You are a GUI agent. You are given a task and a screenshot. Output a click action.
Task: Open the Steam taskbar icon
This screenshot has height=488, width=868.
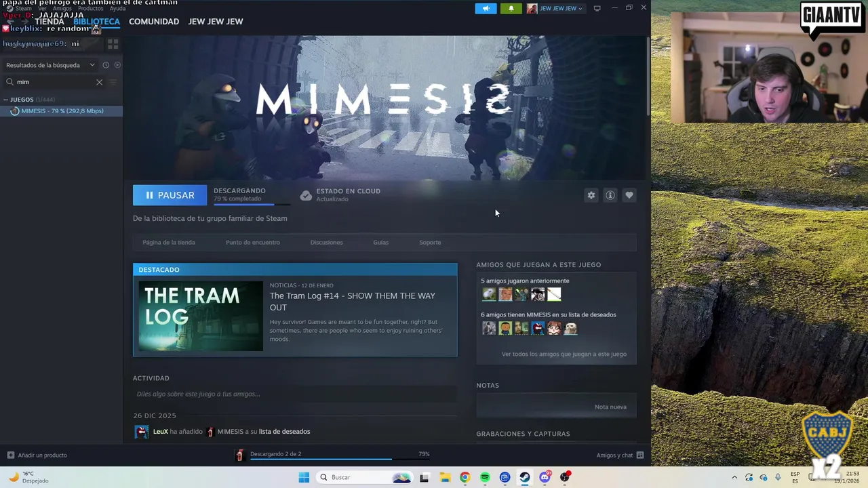(x=525, y=477)
